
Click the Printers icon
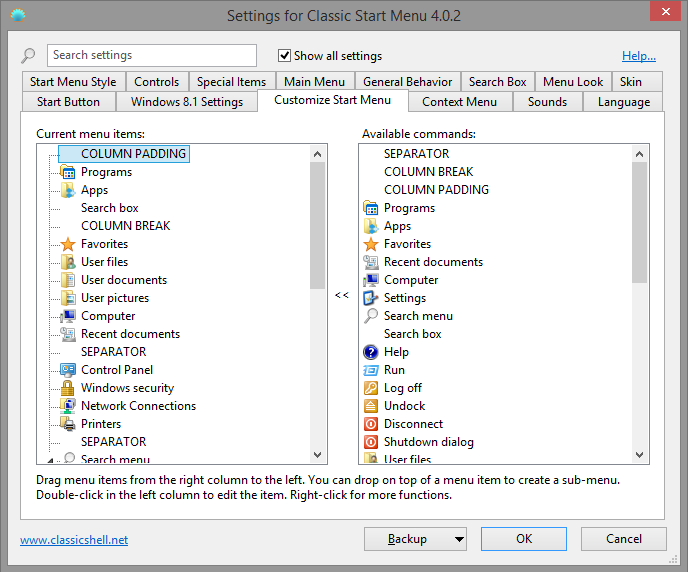[68, 424]
